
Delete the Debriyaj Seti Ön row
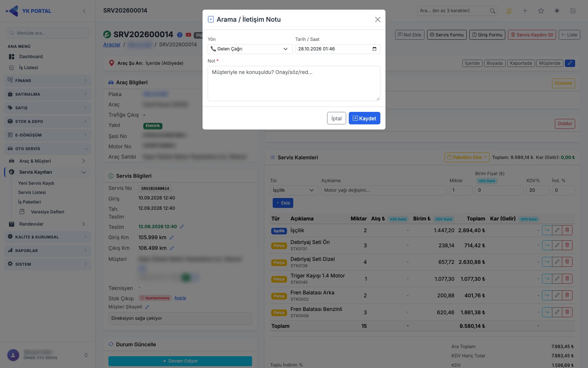point(567,245)
